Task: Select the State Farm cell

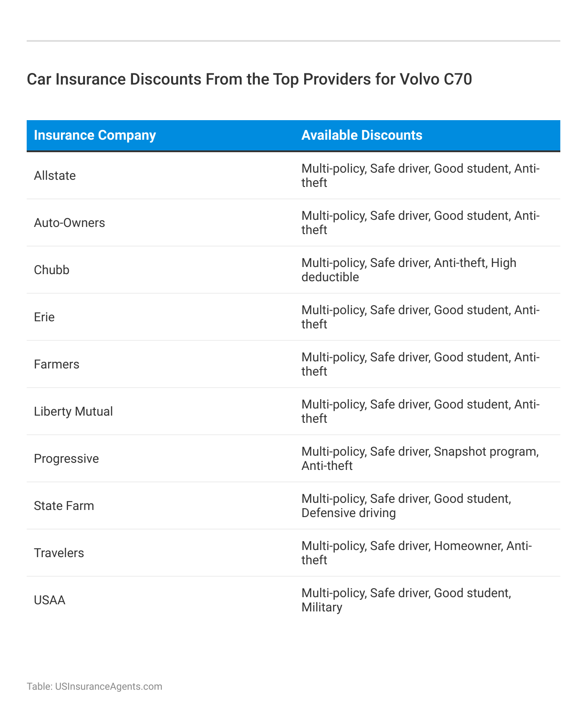Action: (x=64, y=506)
